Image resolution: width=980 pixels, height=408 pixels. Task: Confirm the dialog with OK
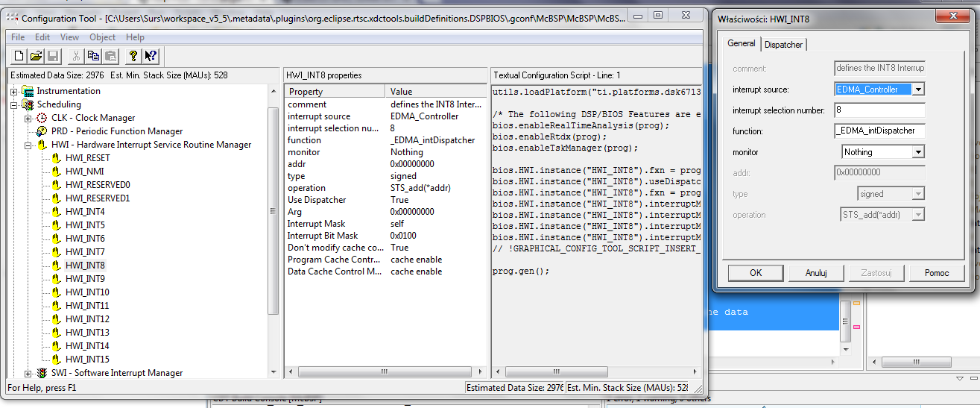[756, 273]
